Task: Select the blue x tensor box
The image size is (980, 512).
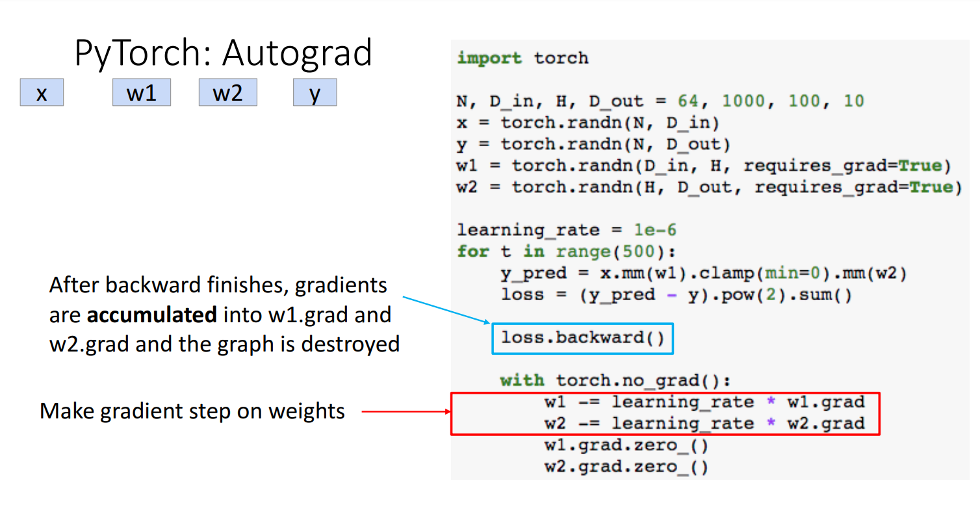Action: [42, 92]
